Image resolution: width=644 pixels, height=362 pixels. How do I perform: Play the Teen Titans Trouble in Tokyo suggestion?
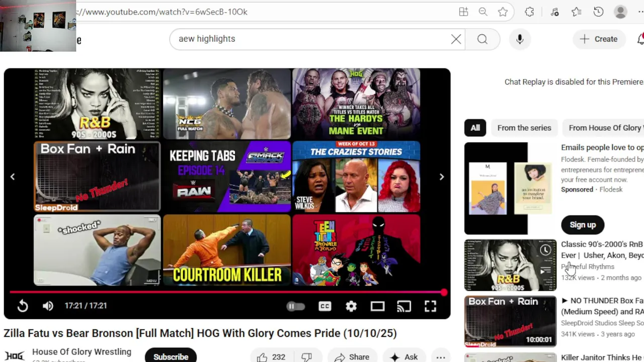pos(356,250)
